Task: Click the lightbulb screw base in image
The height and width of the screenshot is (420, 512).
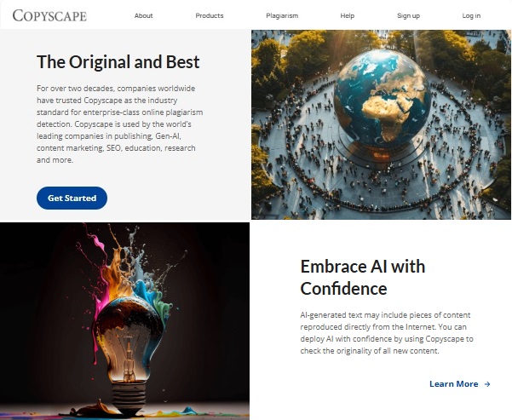Action: (129, 398)
